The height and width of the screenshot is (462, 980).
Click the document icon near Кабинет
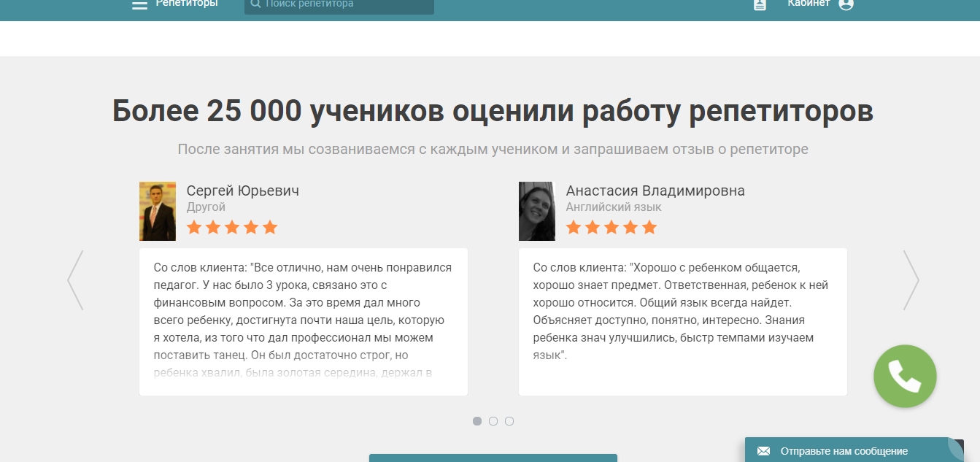pos(759,4)
